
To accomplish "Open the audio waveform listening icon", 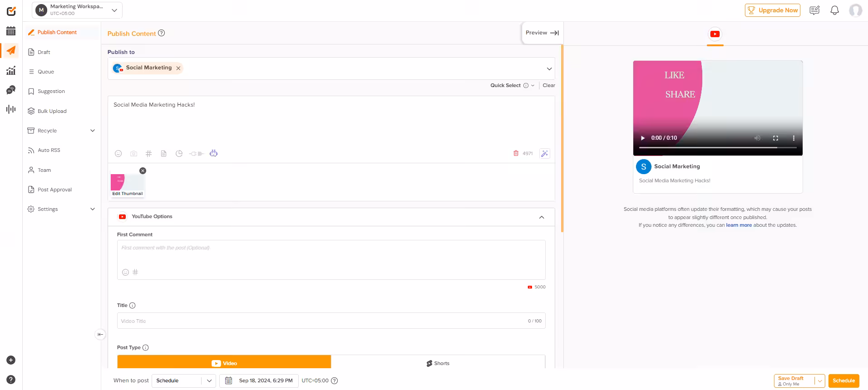I will pos(11,109).
